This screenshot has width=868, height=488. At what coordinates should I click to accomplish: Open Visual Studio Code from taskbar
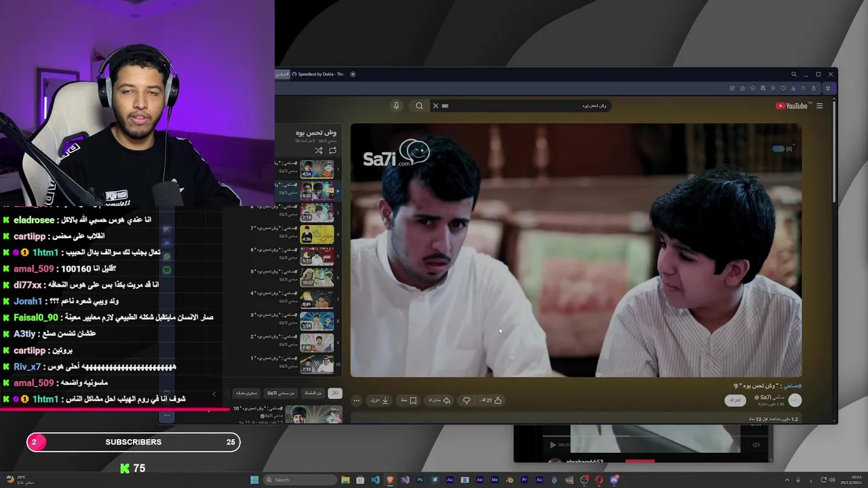(375, 480)
